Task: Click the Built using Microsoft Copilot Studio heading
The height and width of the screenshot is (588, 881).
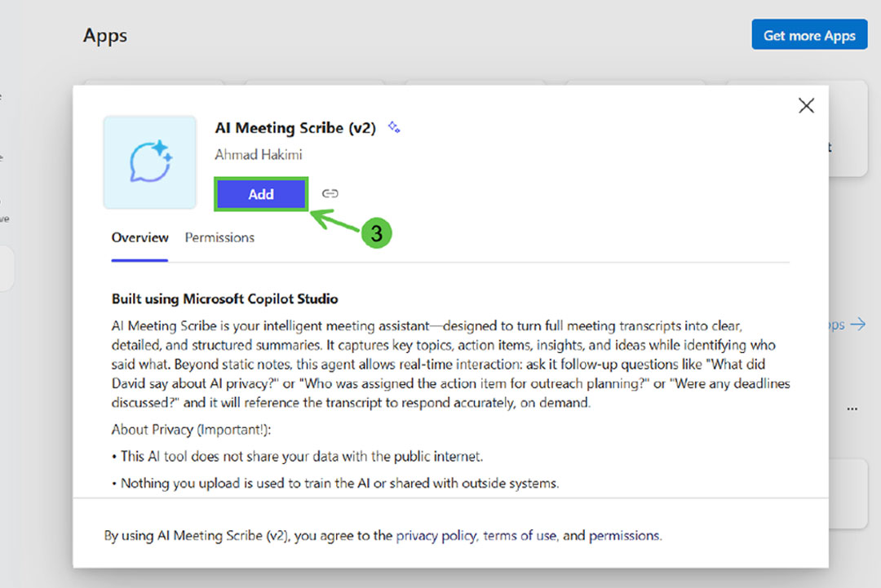Action: click(x=225, y=298)
